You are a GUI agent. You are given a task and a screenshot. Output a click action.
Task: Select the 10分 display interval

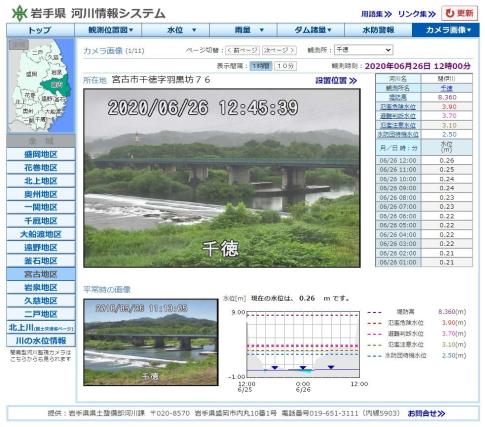(x=285, y=66)
